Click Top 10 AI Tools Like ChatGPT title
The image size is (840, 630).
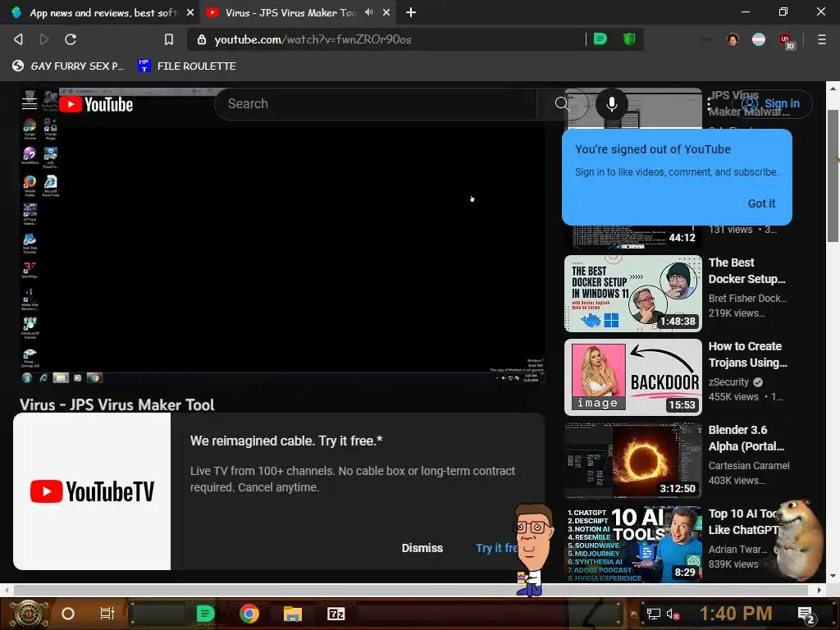click(743, 521)
